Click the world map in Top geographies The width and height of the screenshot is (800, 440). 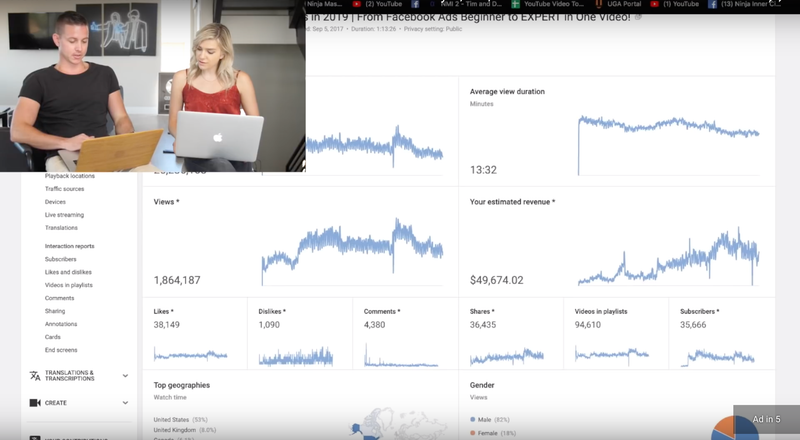[x=398, y=424]
